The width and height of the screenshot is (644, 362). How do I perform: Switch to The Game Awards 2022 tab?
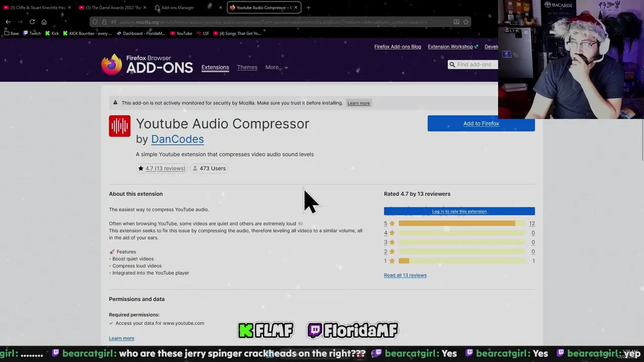pos(113,8)
